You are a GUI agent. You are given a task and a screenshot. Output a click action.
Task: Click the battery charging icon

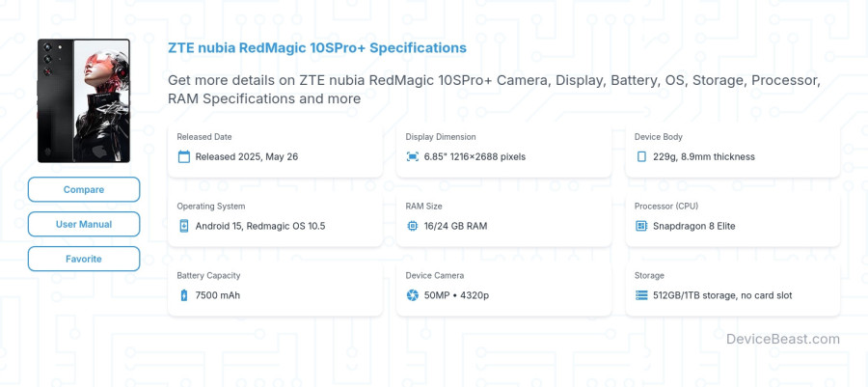pos(184,295)
